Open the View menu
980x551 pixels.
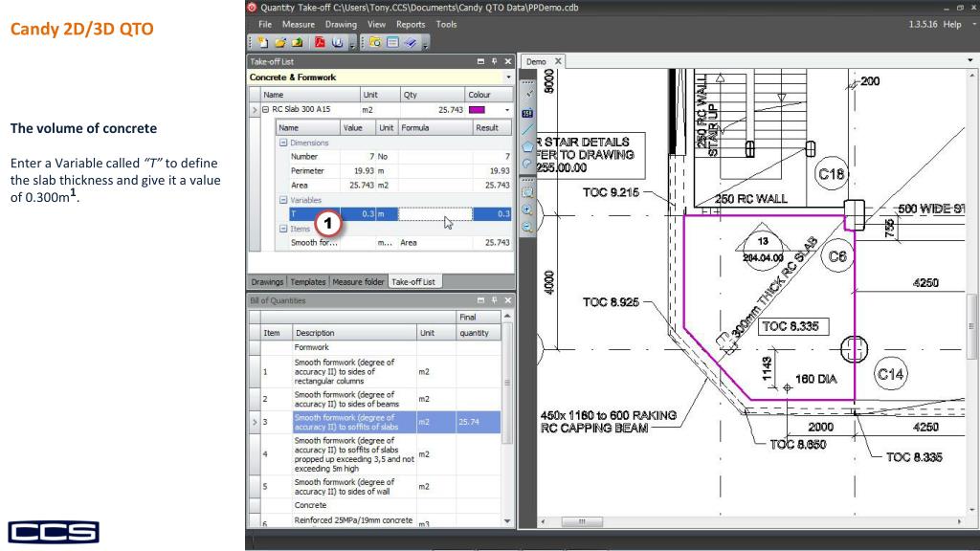tap(376, 24)
